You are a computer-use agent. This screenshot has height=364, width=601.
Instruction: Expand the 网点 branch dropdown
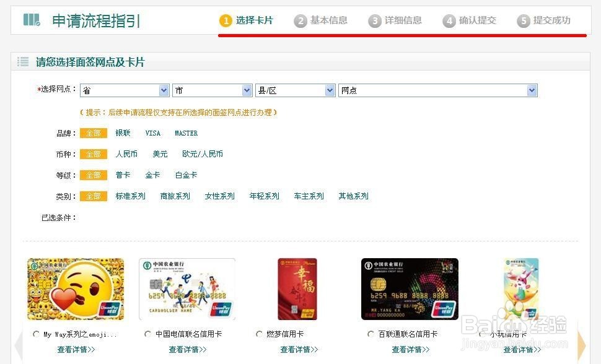(437, 90)
